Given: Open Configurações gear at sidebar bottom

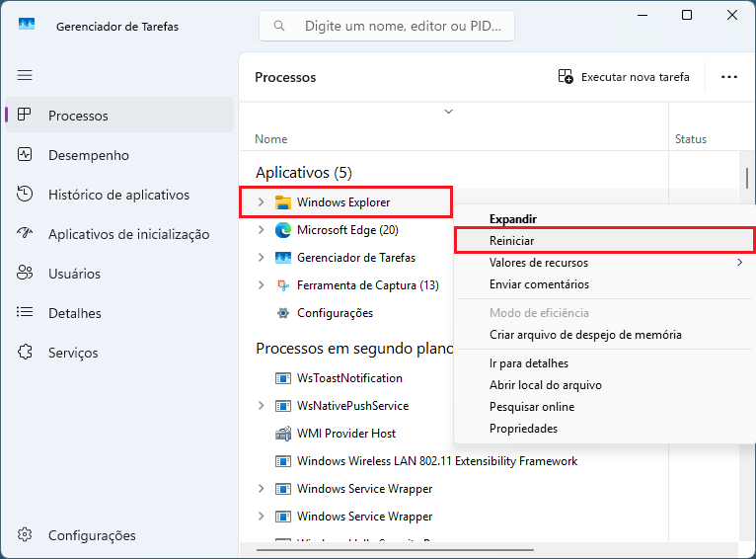Looking at the screenshot, I should [x=27, y=535].
